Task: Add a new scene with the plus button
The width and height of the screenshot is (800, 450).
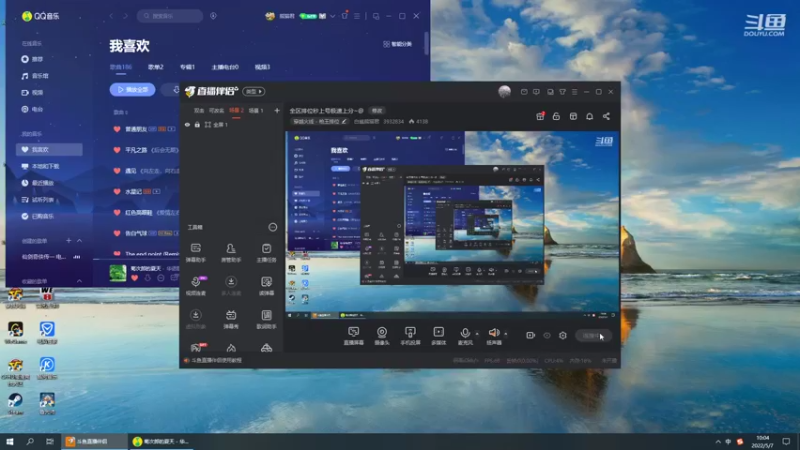Action: pos(277,110)
